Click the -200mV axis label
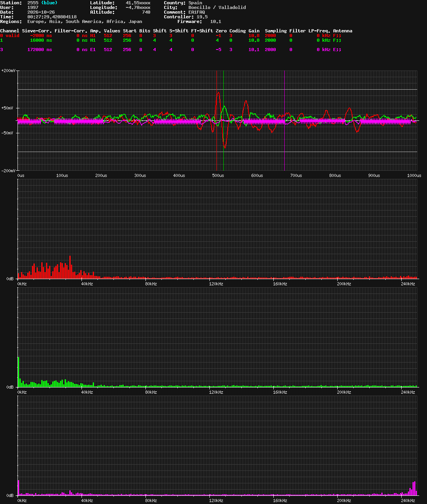The height and width of the screenshot is (504, 427). pos(8,171)
